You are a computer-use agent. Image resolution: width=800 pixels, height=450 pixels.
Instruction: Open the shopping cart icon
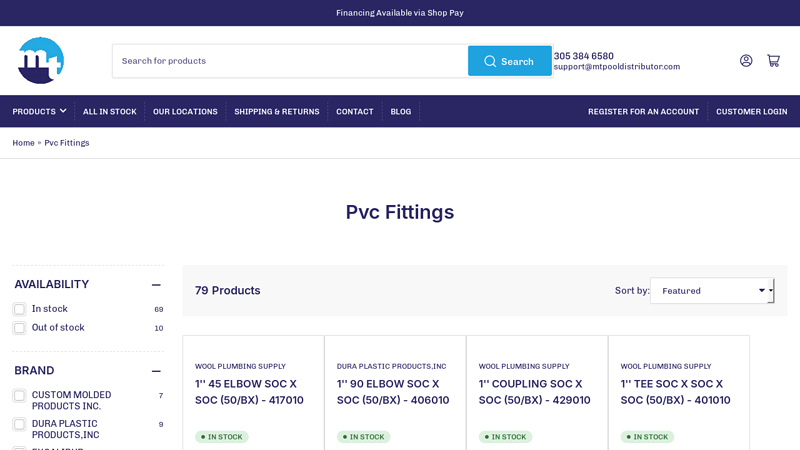click(x=773, y=61)
